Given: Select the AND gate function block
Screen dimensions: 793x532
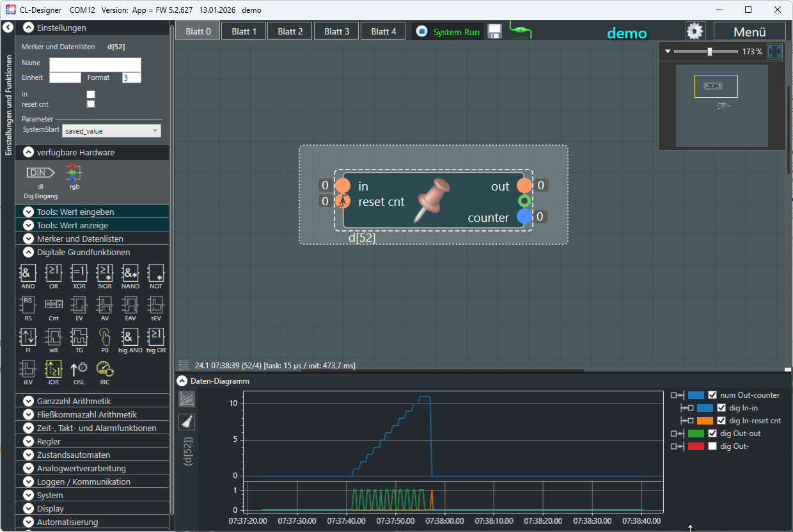Looking at the screenshot, I should pyautogui.click(x=28, y=274).
